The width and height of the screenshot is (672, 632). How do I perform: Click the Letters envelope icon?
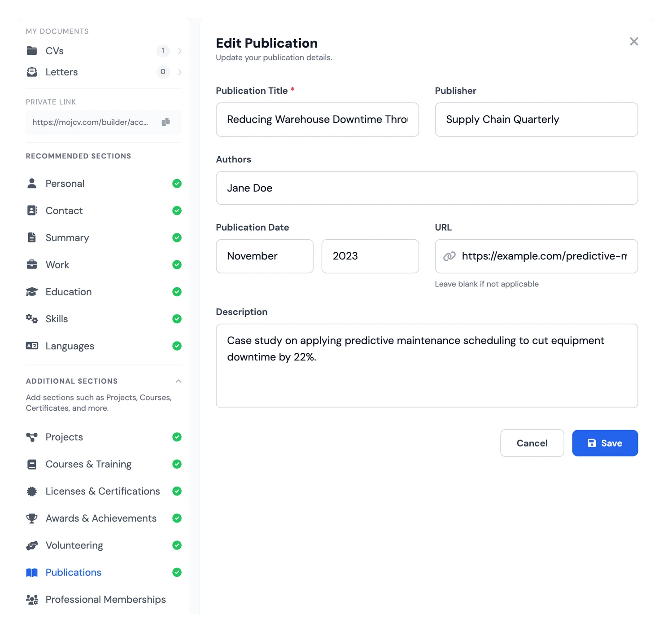tap(32, 72)
